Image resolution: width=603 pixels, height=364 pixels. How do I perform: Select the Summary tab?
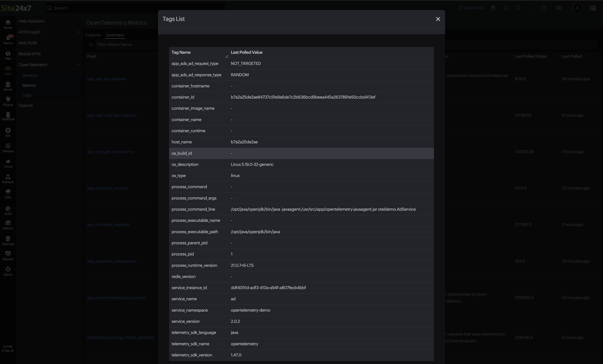coord(115,35)
